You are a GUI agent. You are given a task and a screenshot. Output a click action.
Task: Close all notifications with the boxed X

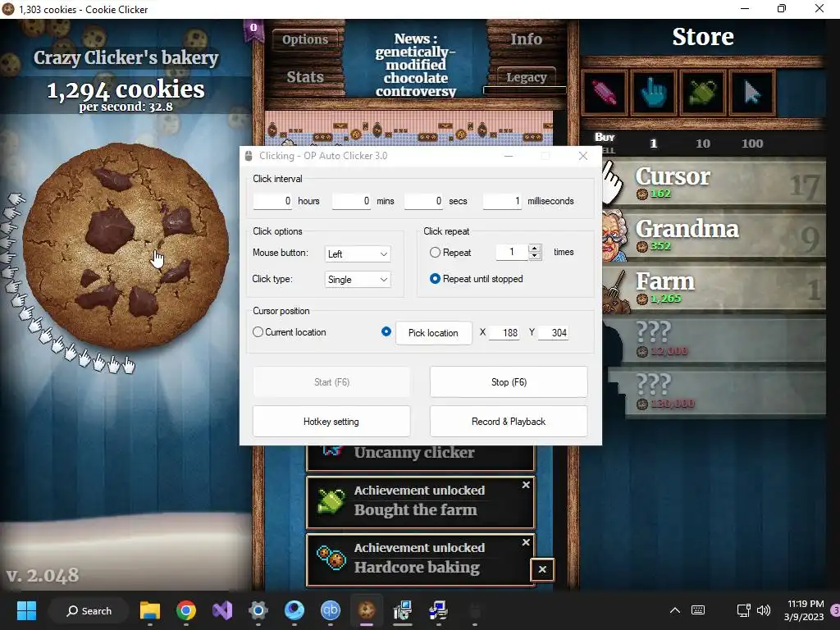542,569
